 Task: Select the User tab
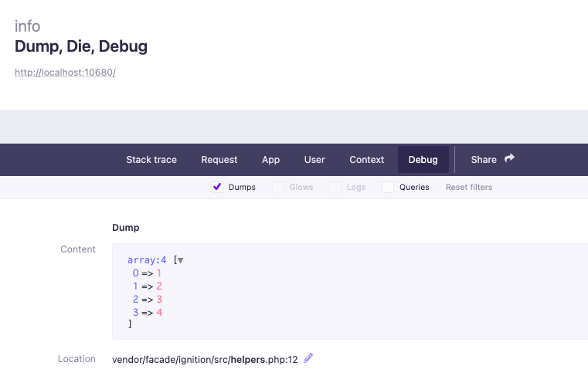pyautogui.click(x=314, y=160)
